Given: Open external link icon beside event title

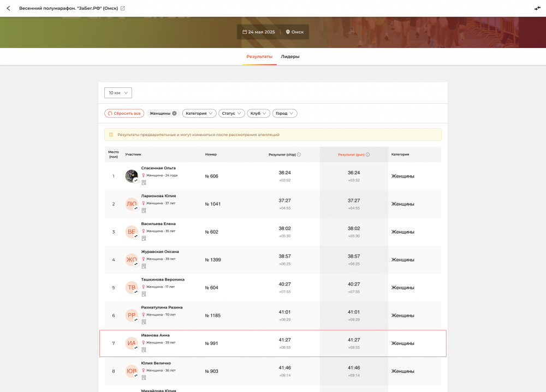Looking at the screenshot, I should pyautogui.click(x=122, y=8).
